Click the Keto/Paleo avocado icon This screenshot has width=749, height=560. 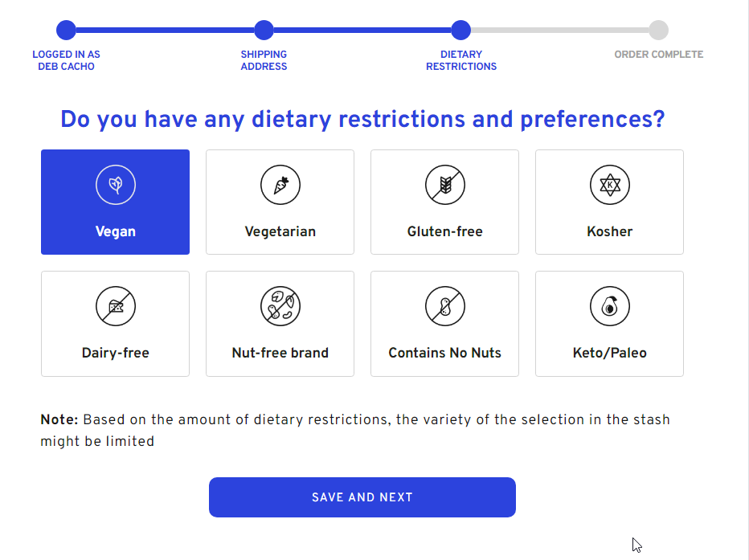[x=610, y=307]
